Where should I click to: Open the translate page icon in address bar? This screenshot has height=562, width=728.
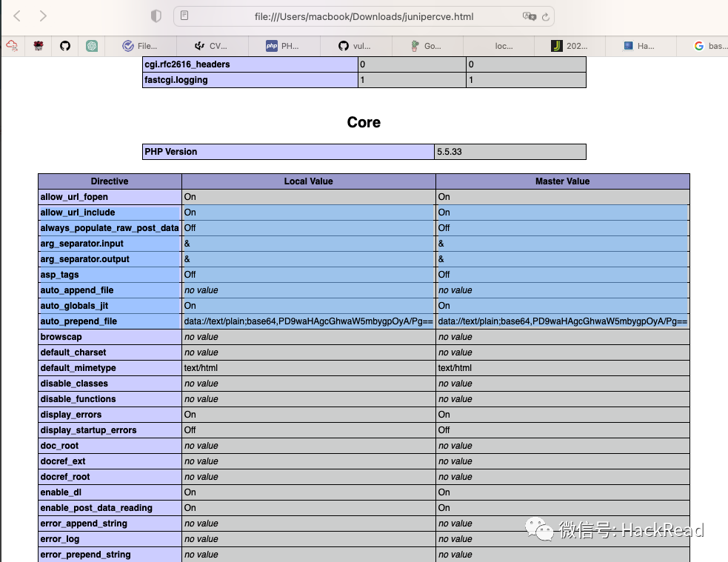pyautogui.click(x=529, y=16)
